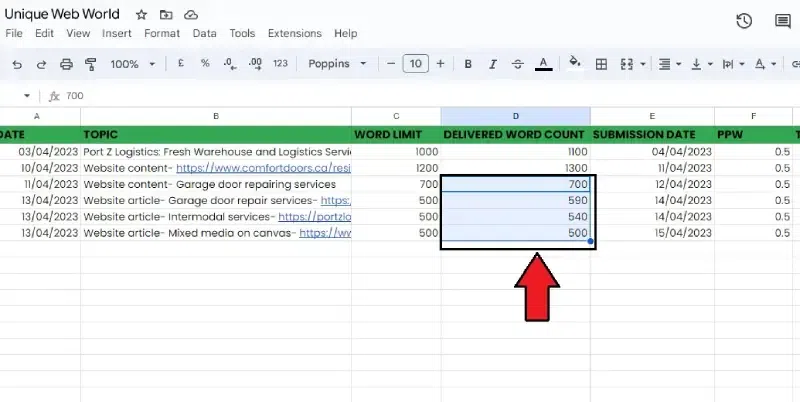Toggle bold formatting
The width and height of the screenshot is (800, 402).
468,64
